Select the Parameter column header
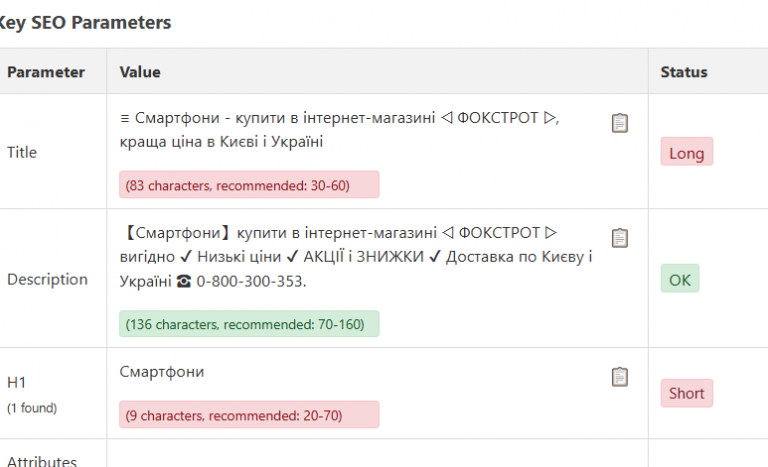Viewport: 768px width, 467px height. [46, 72]
